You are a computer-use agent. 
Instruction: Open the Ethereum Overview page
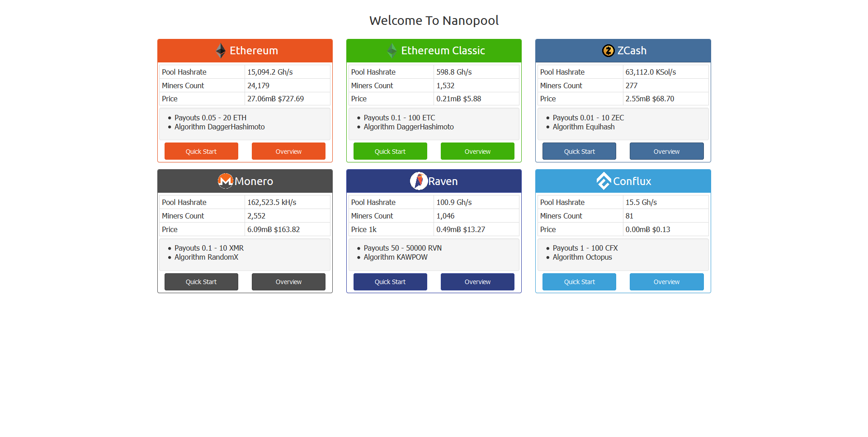tap(288, 151)
